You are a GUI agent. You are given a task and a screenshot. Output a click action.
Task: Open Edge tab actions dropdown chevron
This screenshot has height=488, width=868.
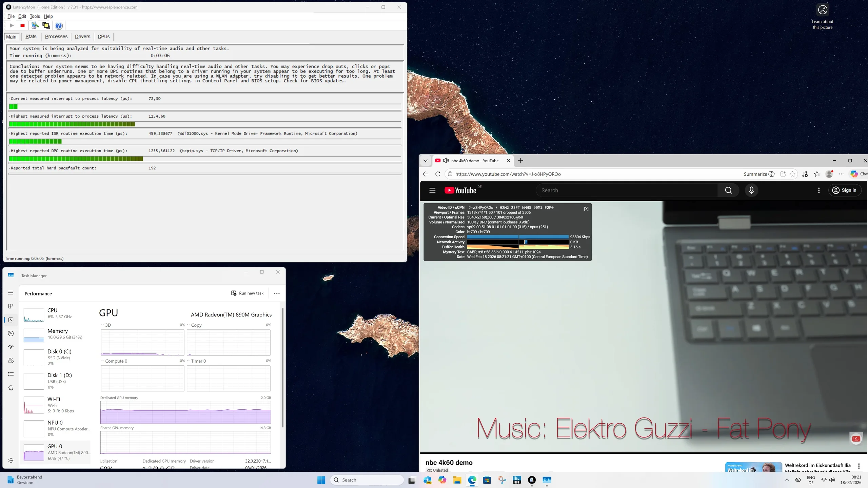point(426,161)
